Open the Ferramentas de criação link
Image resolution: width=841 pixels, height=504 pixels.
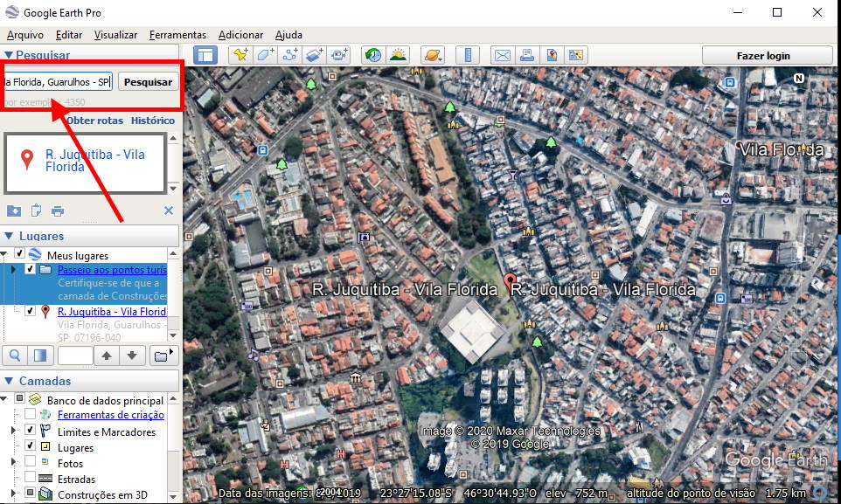[x=111, y=414]
